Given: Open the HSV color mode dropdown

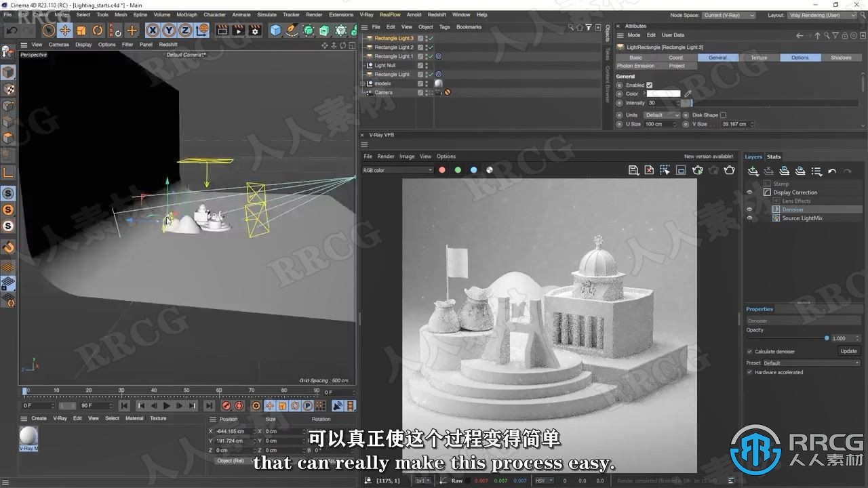Looking at the screenshot, I should click(544, 481).
